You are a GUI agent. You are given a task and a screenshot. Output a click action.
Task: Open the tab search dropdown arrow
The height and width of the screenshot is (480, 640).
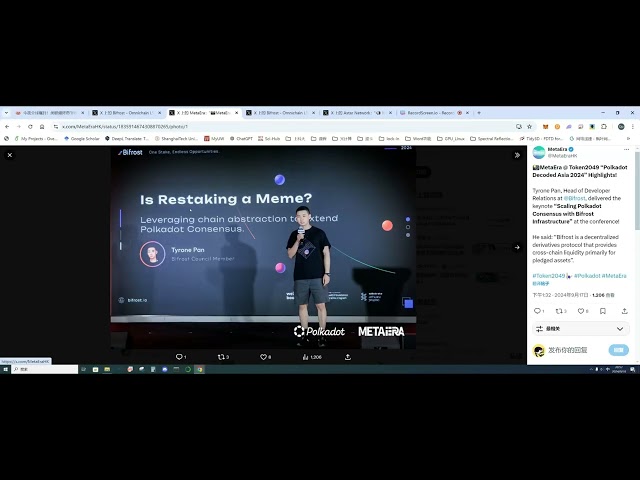6,113
